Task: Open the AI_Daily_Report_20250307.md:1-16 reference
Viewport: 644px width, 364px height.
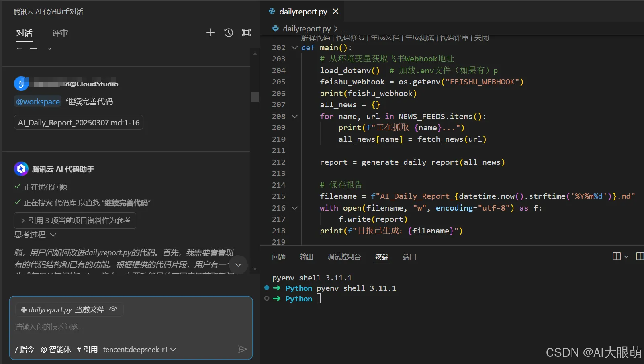Action: click(79, 123)
